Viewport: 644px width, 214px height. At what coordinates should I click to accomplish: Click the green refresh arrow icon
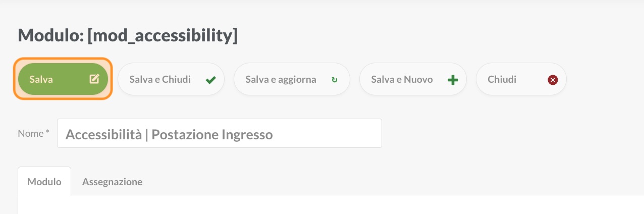pyautogui.click(x=334, y=80)
